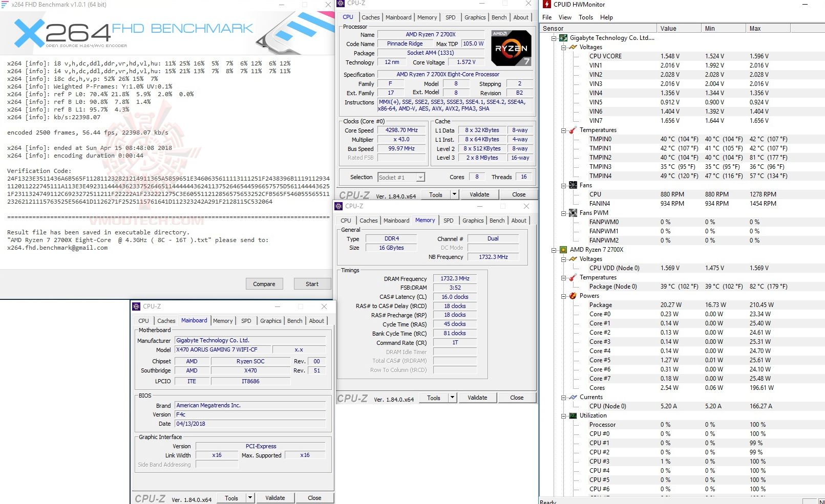Click Validate in CPU-Z processor window
The width and height of the screenshot is (825, 504).
click(x=479, y=194)
